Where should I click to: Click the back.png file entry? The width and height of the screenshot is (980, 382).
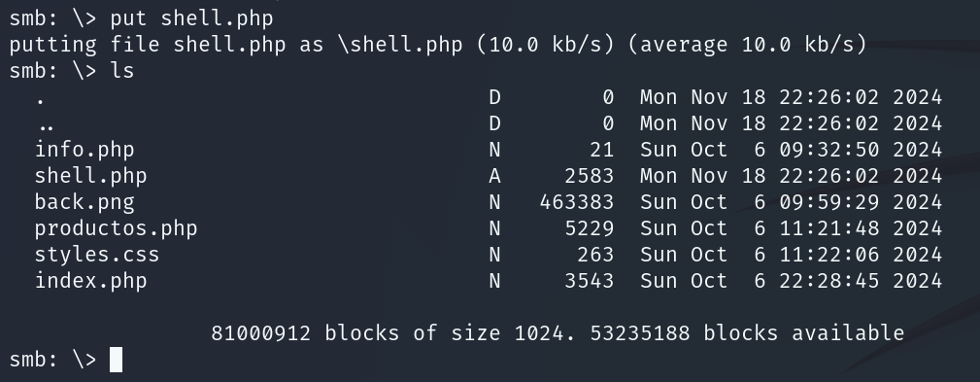[x=84, y=202]
